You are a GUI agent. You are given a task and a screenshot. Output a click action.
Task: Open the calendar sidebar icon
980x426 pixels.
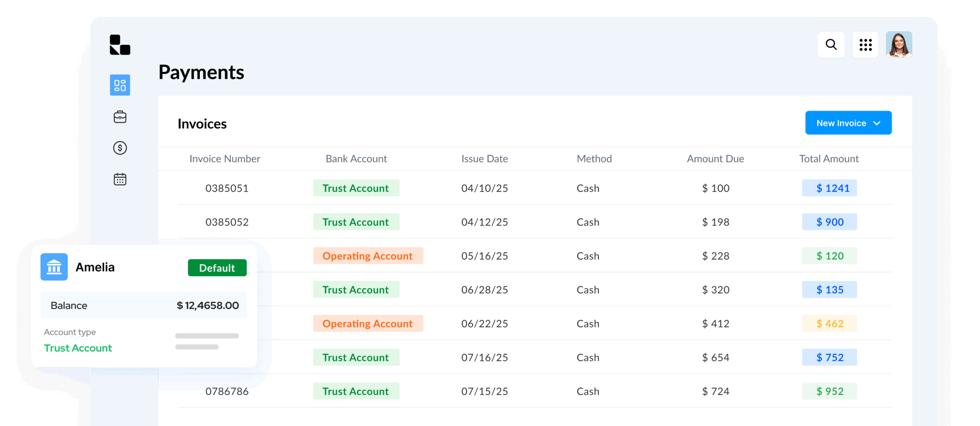pos(120,179)
